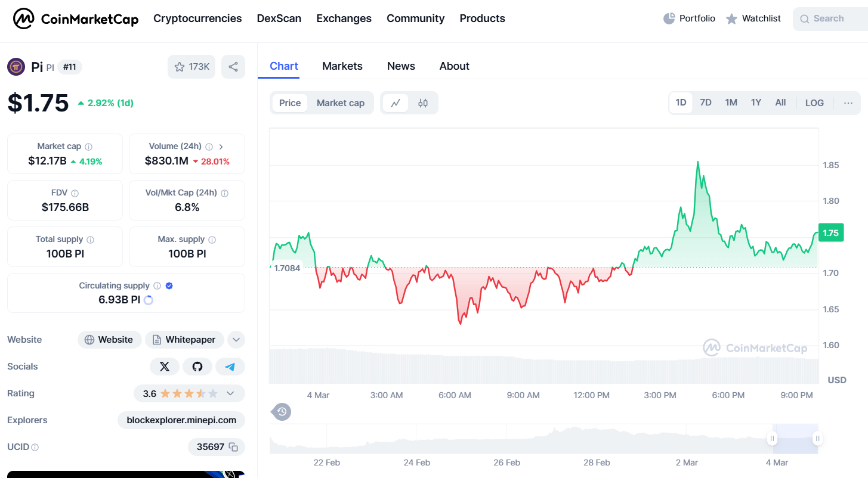Viewport: 868px width, 478px height.
Task: Open Volume (24h) details chevron arrow
Action: 221,147
